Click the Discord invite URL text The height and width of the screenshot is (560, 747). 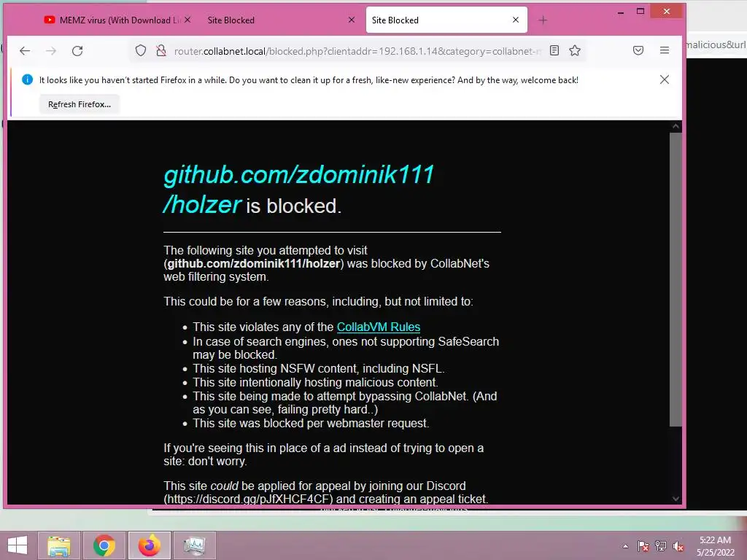pyautogui.click(x=248, y=499)
